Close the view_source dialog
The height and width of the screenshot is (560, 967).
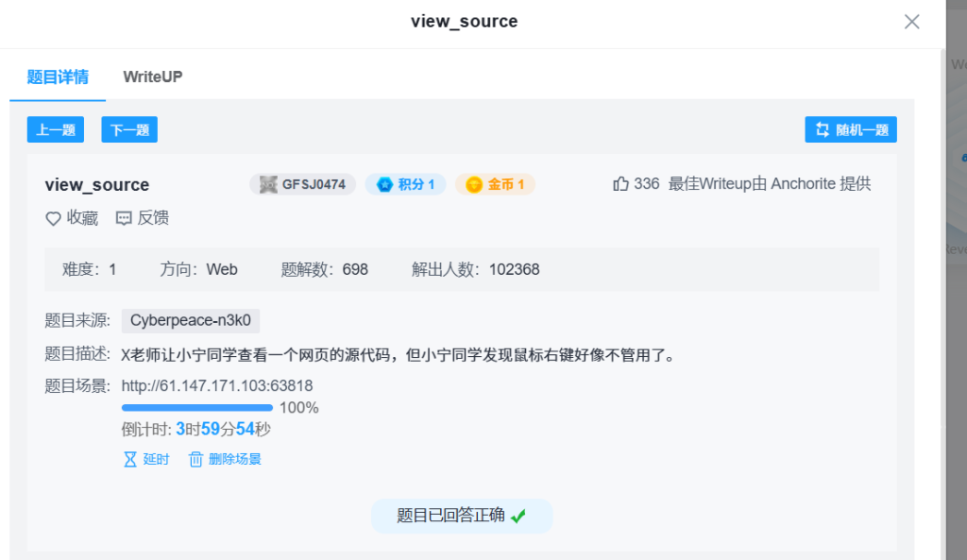(x=911, y=22)
